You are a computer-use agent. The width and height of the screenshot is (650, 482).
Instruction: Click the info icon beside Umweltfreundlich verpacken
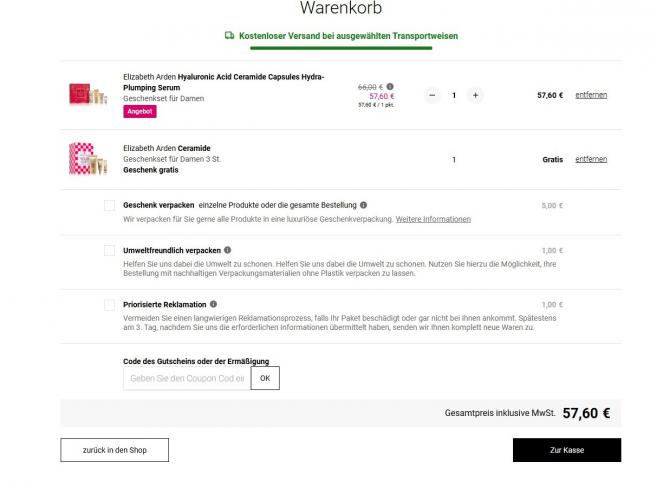tap(228, 250)
